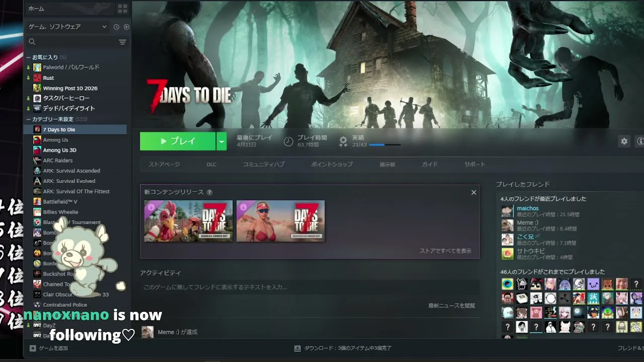Close the 新コンテンツリリース panel
Screen dimensions: 644x362
coord(473,193)
